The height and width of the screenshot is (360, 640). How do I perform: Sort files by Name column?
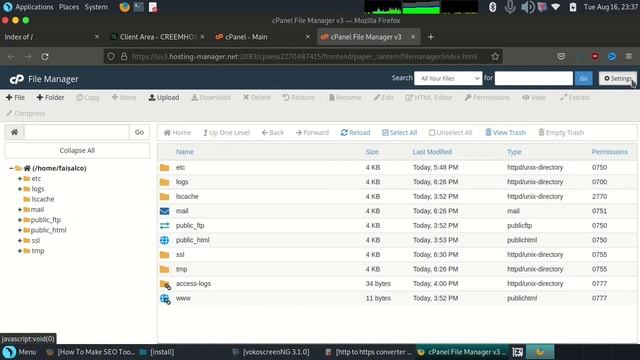[184, 152]
